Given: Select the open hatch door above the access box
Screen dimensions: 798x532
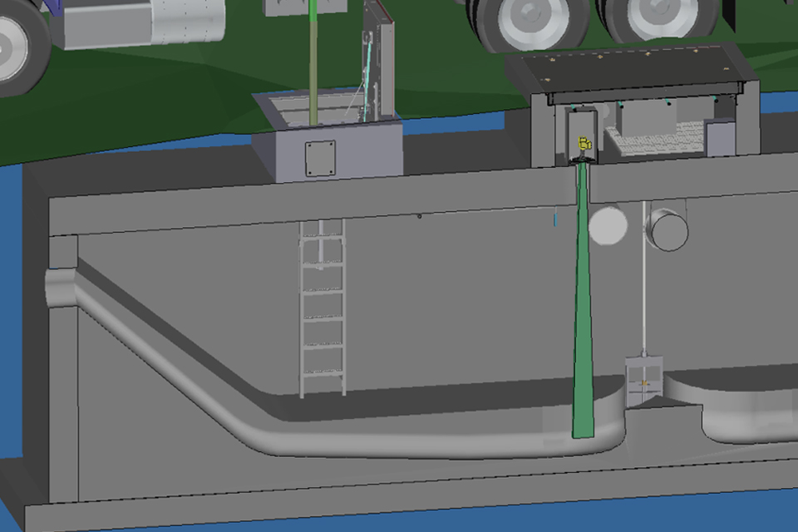Looking at the screenshot, I should click(x=378, y=61).
